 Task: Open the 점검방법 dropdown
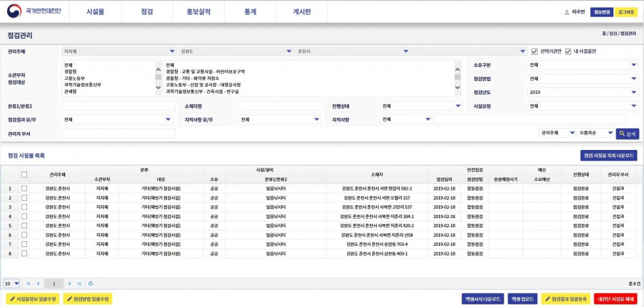(x=582, y=79)
